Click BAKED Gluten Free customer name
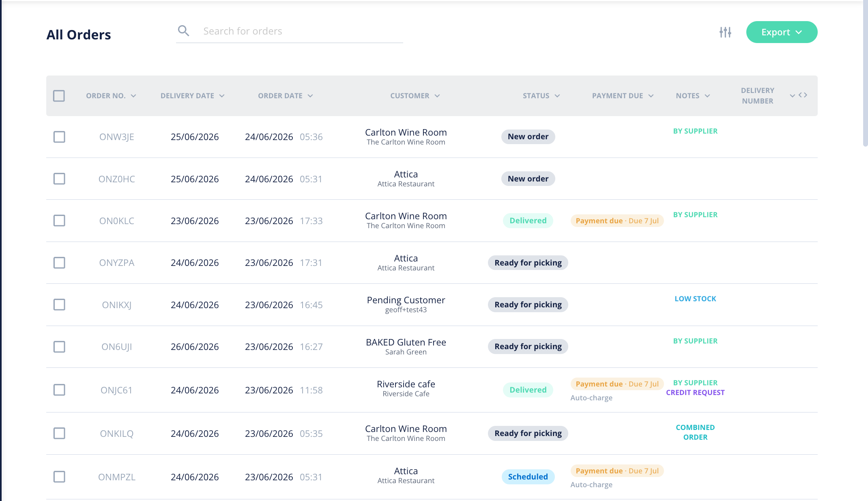The image size is (868, 501). (406, 342)
